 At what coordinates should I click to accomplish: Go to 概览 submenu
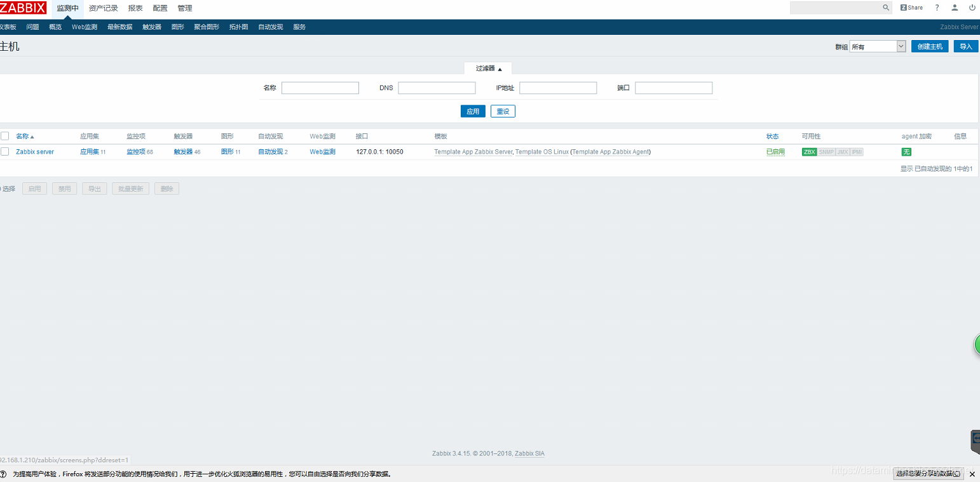tap(55, 27)
